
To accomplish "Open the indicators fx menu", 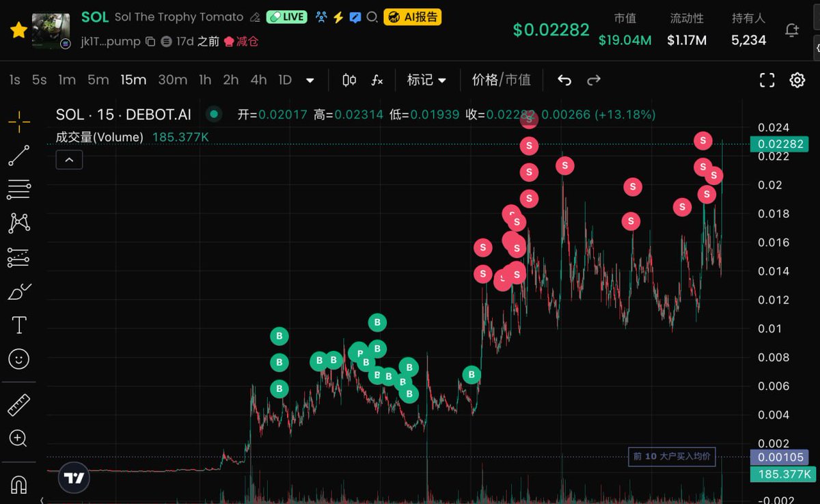I will (x=377, y=80).
